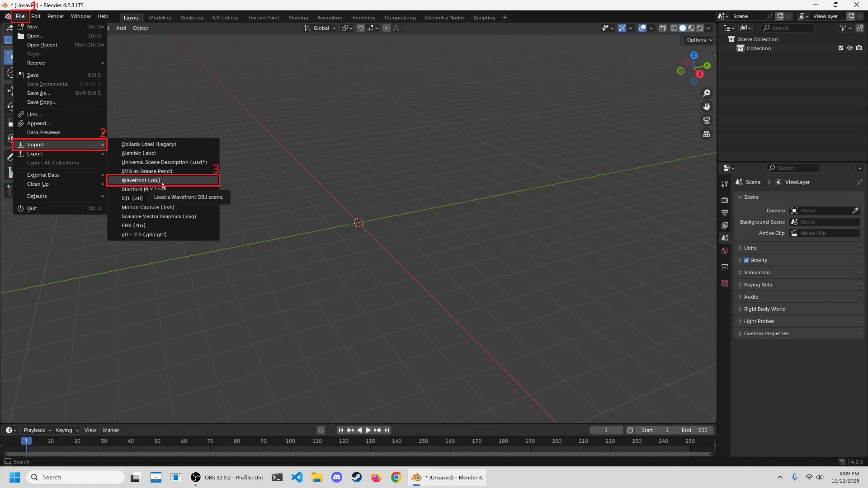Screen dimensions: 868x488
Task: Select Wavefront (.obj) import option
Action: tap(141, 180)
